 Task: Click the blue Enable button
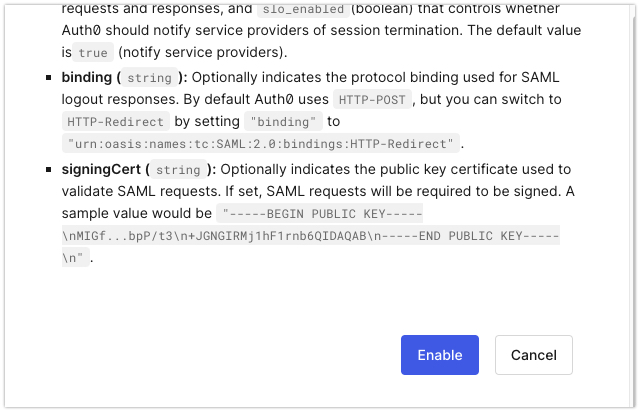coord(440,355)
